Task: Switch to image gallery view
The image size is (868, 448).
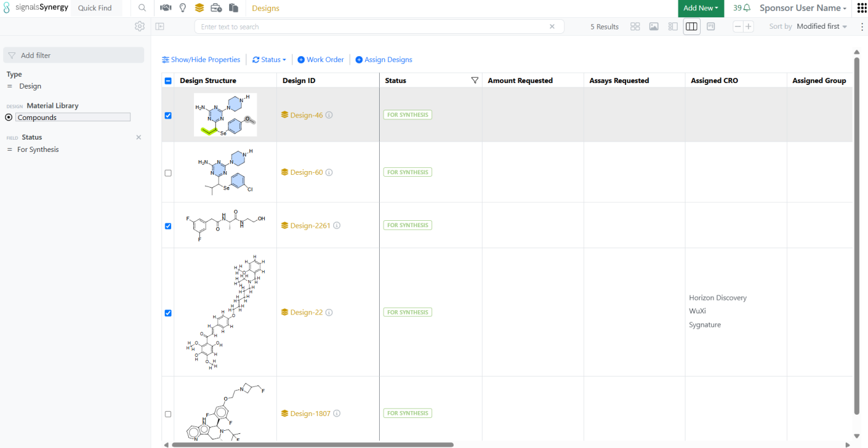Action: click(x=654, y=27)
